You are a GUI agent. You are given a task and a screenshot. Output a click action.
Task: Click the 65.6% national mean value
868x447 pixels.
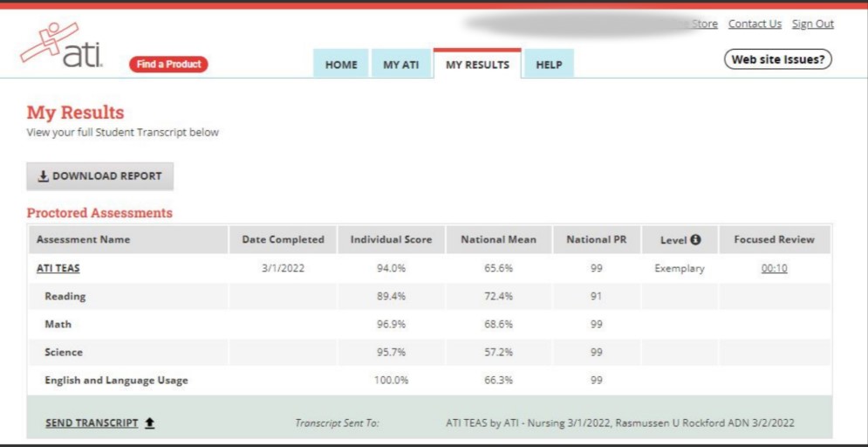pos(498,269)
